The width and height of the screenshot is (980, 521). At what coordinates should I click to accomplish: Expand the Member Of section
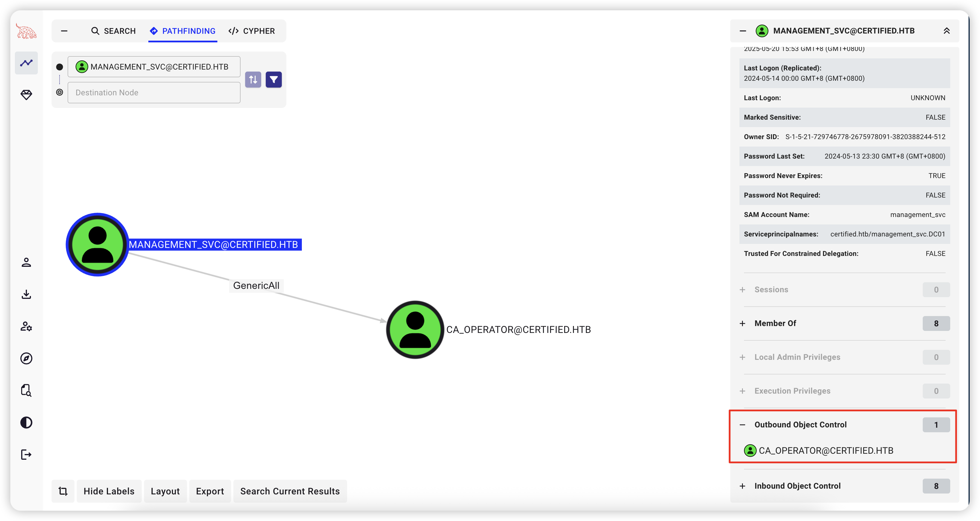coord(742,323)
